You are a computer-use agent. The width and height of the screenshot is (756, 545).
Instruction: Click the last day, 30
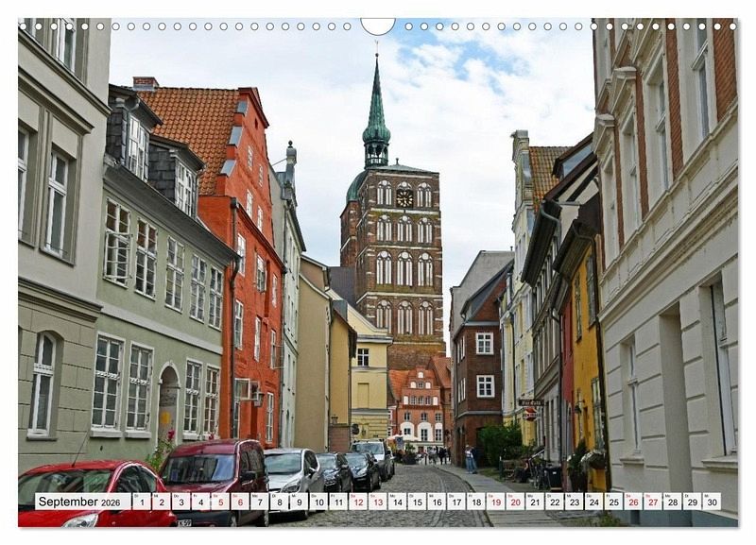click(712, 502)
